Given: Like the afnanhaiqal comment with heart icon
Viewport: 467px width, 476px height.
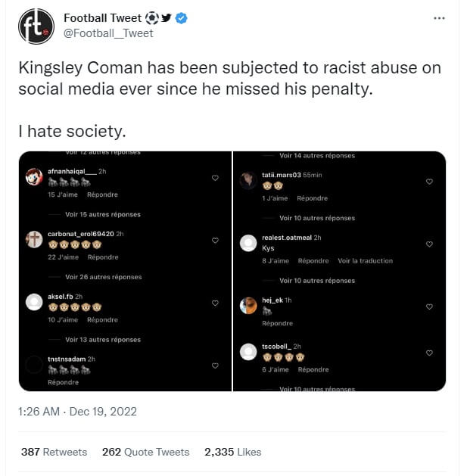Looking at the screenshot, I should 215,179.
